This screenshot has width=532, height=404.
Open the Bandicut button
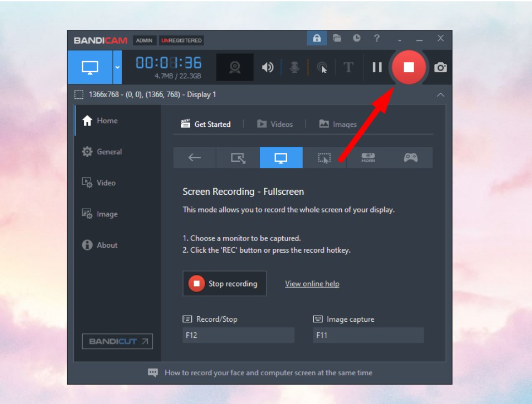(117, 342)
